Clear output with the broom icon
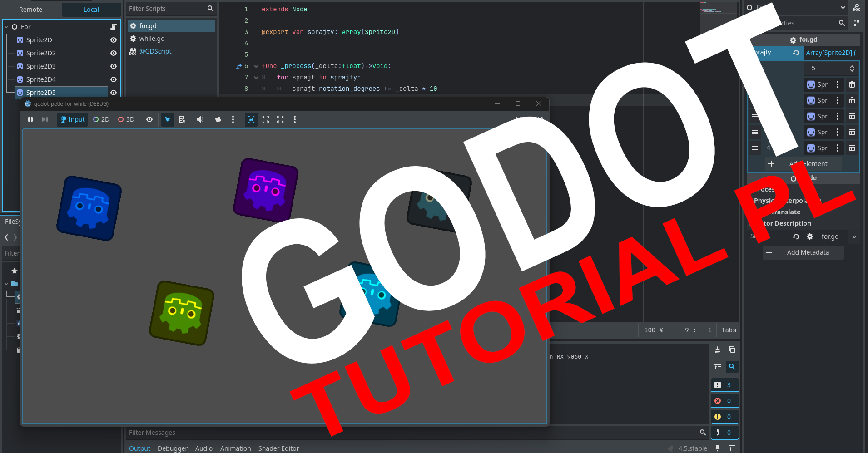868x453 pixels. [718, 350]
